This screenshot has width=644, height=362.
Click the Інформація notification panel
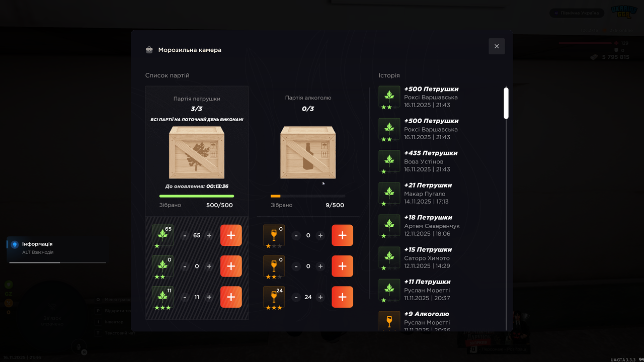(56, 249)
